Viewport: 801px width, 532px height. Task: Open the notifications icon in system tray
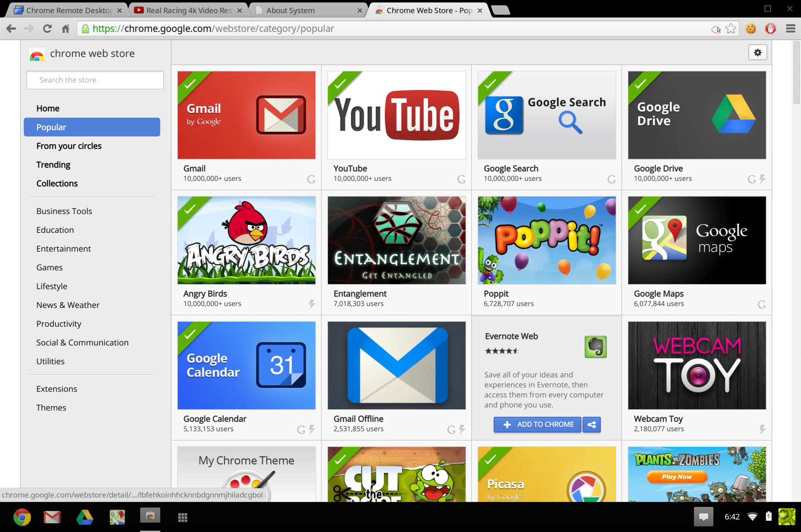pos(703,517)
